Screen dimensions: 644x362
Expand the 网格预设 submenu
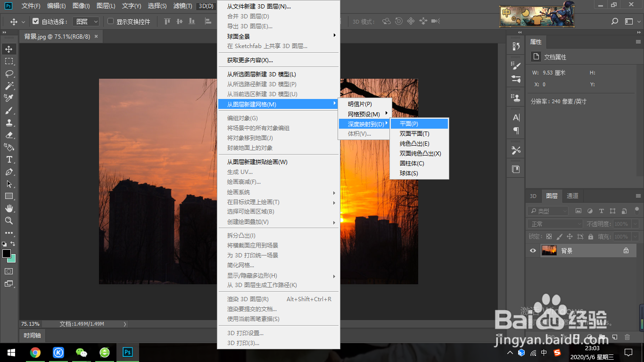[x=365, y=114]
